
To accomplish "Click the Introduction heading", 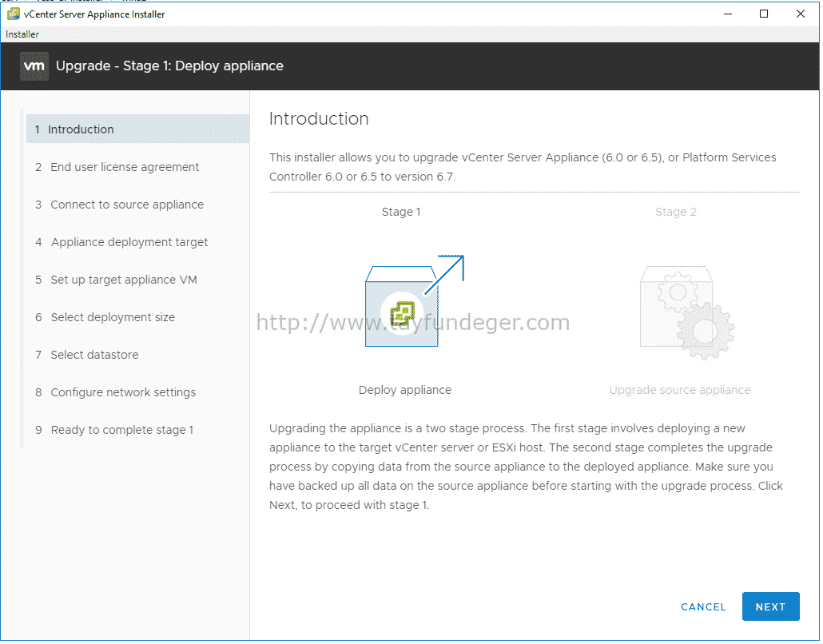I will [x=319, y=118].
